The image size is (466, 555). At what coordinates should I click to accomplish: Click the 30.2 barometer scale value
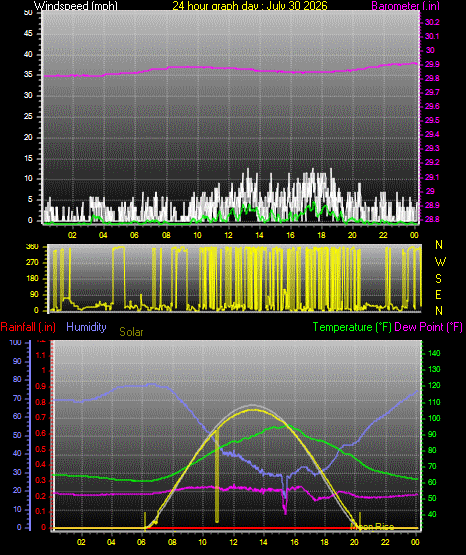(x=432, y=22)
